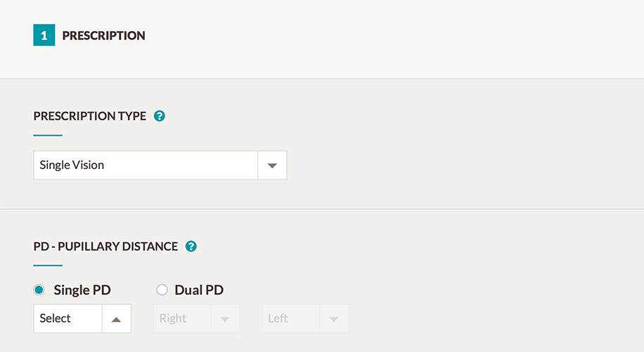The width and height of the screenshot is (644, 352).
Task: Open the Single Vision prescription type dropdown
Action: pos(160,165)
